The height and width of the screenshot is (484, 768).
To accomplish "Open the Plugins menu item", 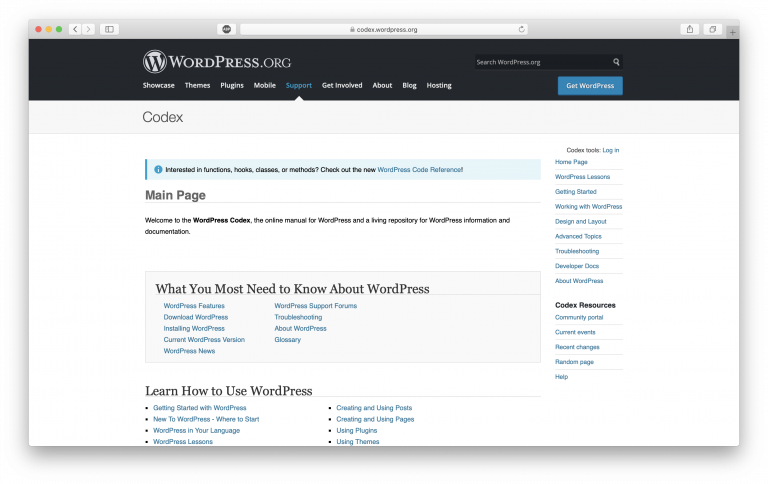I will point(232,85).
